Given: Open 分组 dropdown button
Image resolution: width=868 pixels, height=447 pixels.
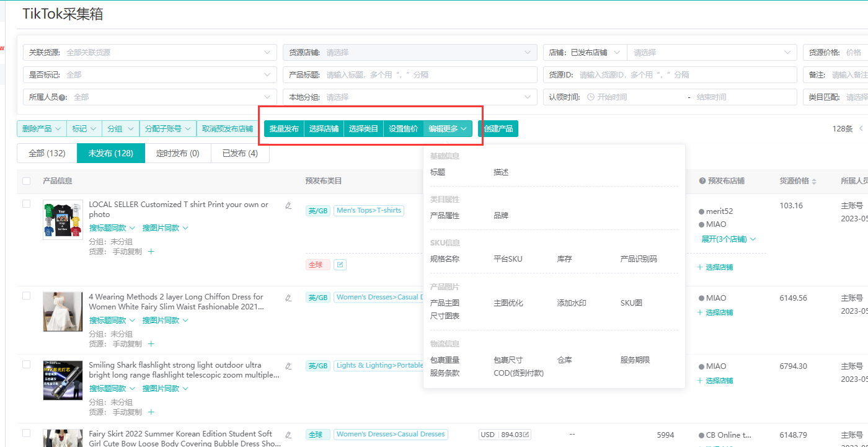Looking at the screenshot, I should tap(121, 129).
